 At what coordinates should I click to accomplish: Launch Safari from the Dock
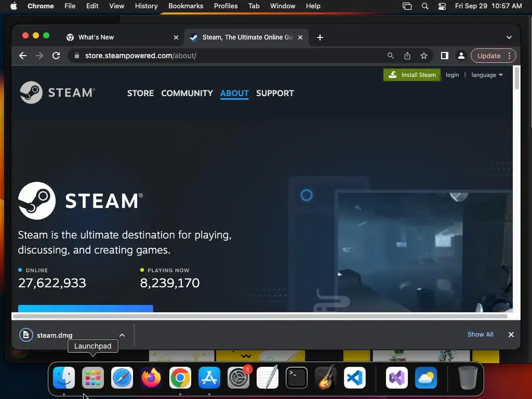[122, 377]
